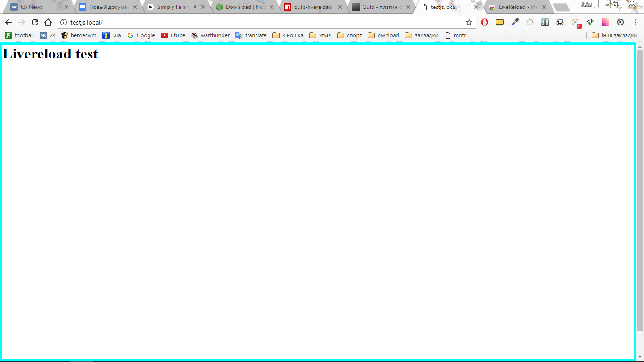Screen dimensions: 644x362
Task: Go back using the back arrow
Action: point(8,22)
